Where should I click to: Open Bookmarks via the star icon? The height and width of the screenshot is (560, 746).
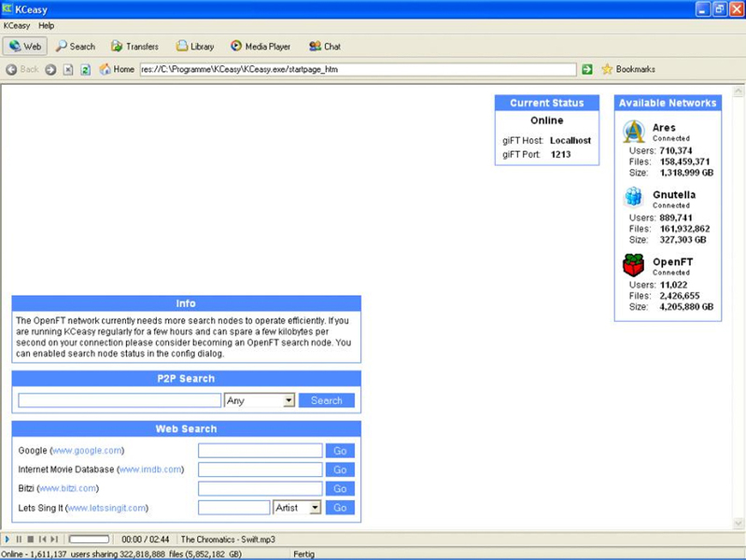tap(607, 69)
